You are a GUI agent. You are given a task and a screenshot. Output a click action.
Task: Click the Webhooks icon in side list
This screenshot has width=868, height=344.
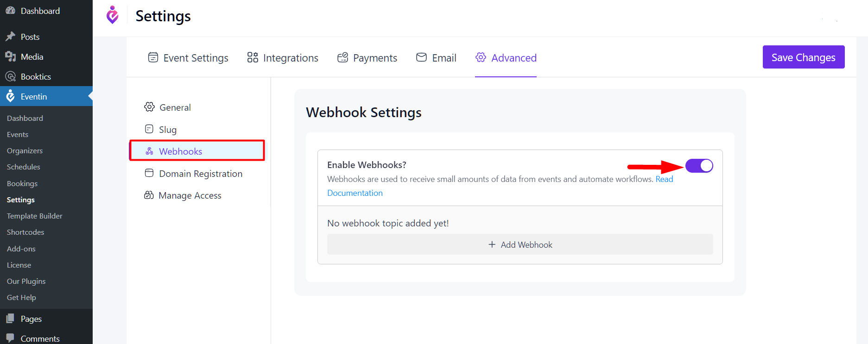click(x=149, y=151)
